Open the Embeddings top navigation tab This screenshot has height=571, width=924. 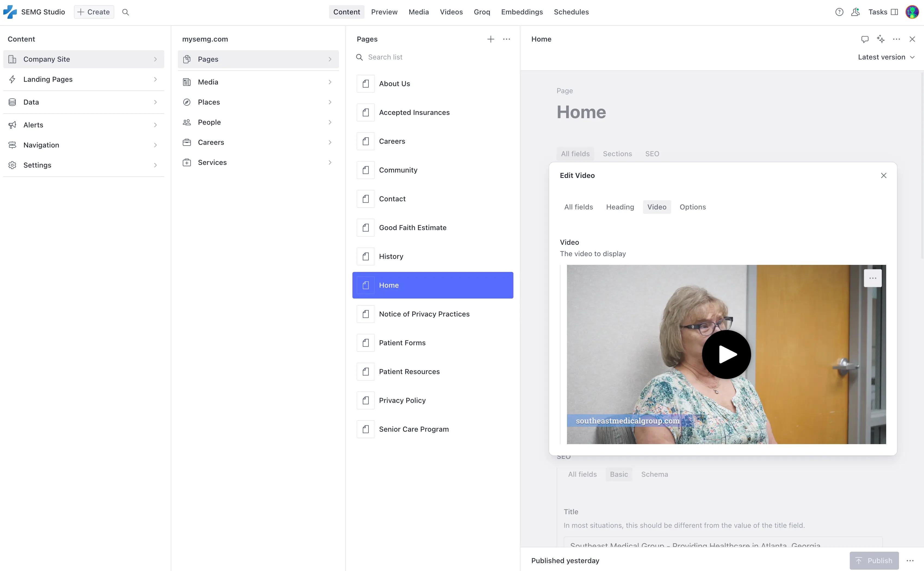click(x=522, y=12)
